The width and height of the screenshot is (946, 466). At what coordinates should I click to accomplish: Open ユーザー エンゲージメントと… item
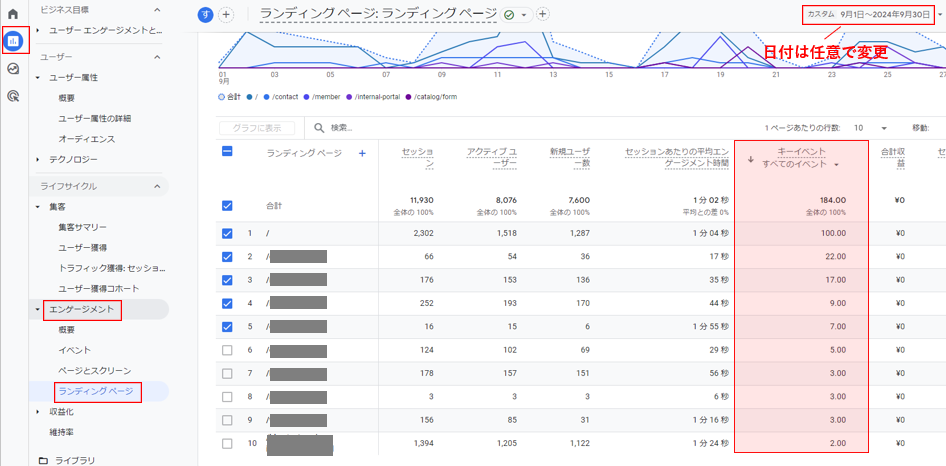coord(106,30)
